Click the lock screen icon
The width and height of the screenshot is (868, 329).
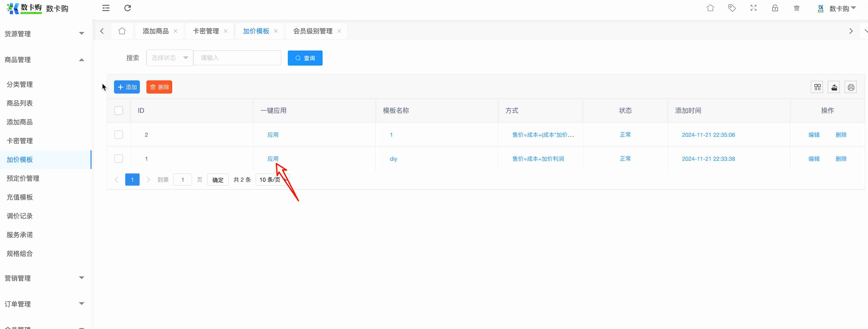tap(775, 8)
